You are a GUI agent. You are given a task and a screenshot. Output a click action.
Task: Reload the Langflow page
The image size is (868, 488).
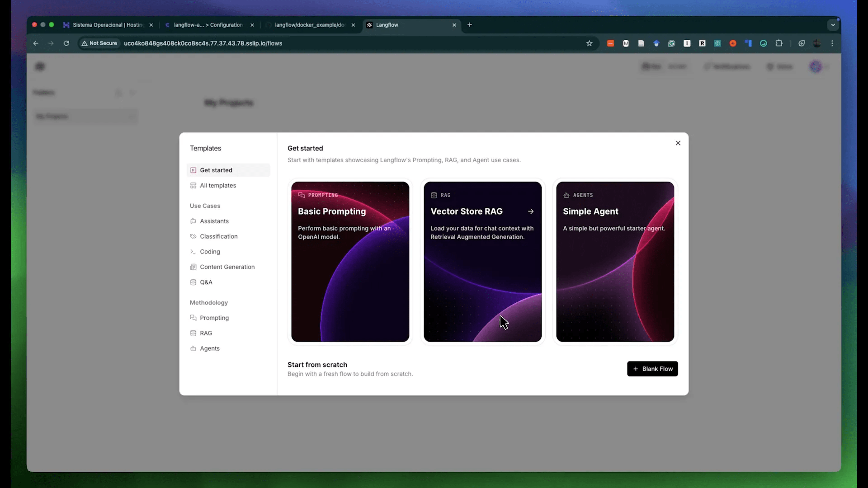coord(66,43)
